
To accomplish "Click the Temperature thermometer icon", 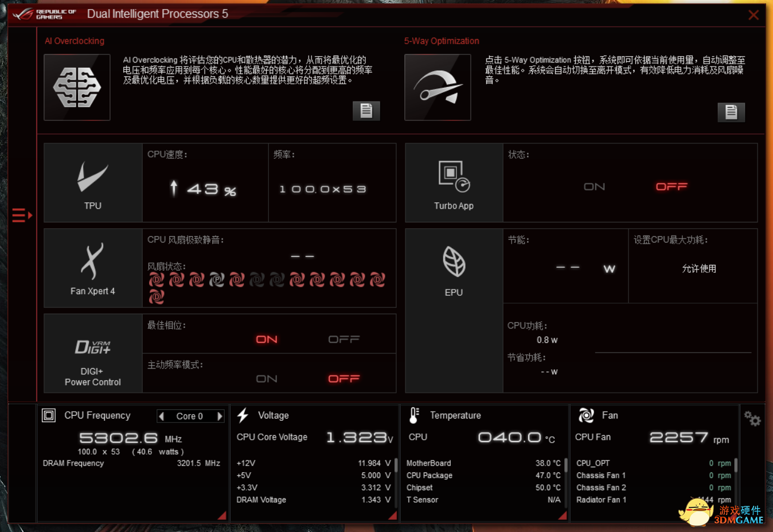I will (x=414, y=415).
